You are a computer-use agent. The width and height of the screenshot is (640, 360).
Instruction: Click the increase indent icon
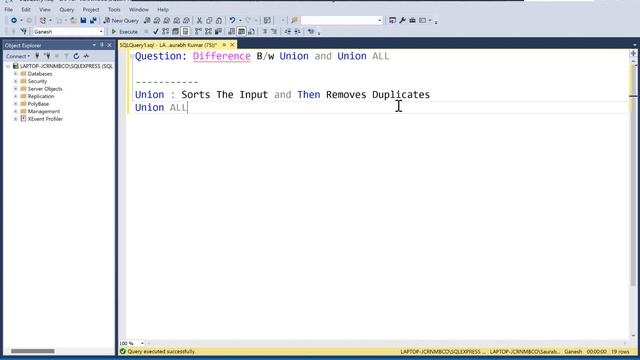click(298, 31)
